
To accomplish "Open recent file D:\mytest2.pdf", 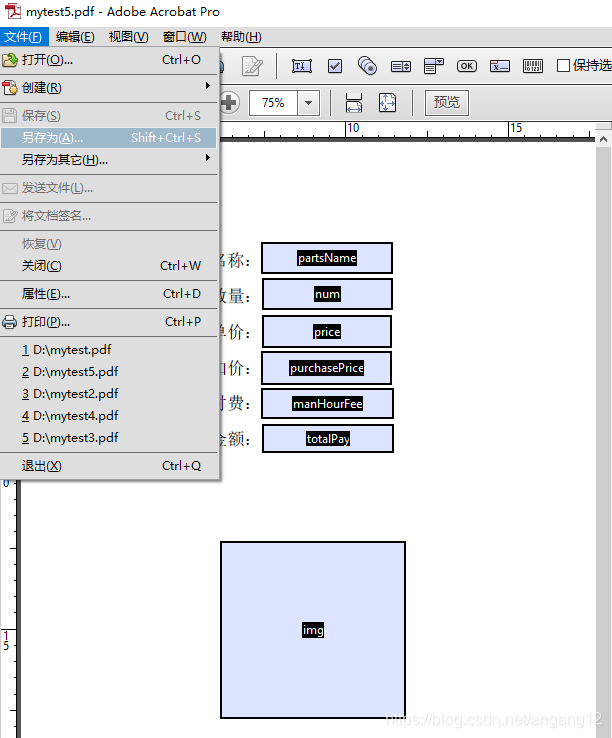I will pyautogui.click(x=109, y=394).
